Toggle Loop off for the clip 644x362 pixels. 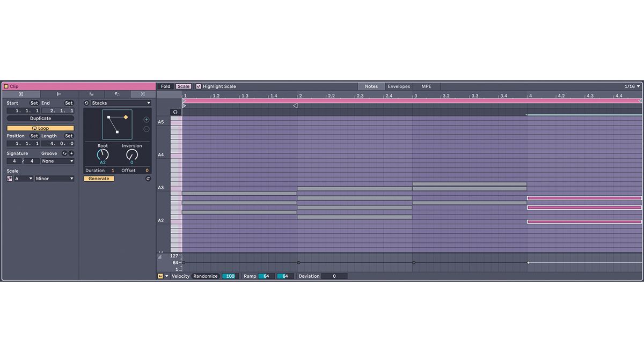pos(40,128)
